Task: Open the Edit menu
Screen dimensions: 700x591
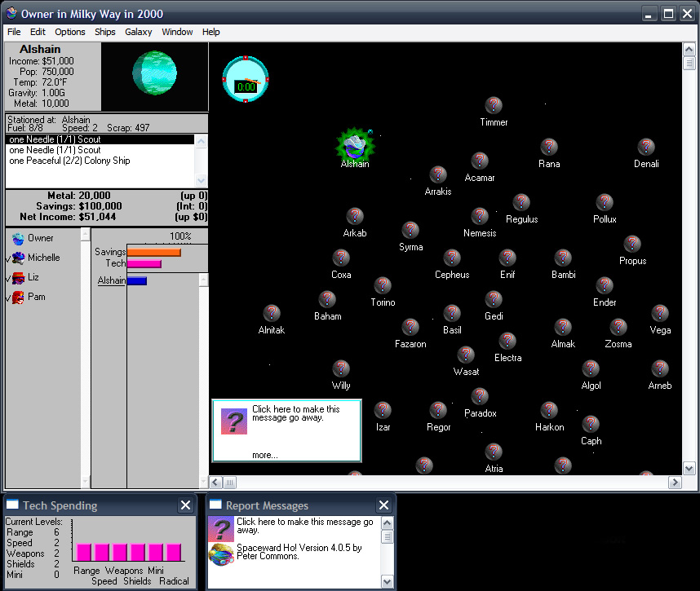Action: click(x=38, y=32)
